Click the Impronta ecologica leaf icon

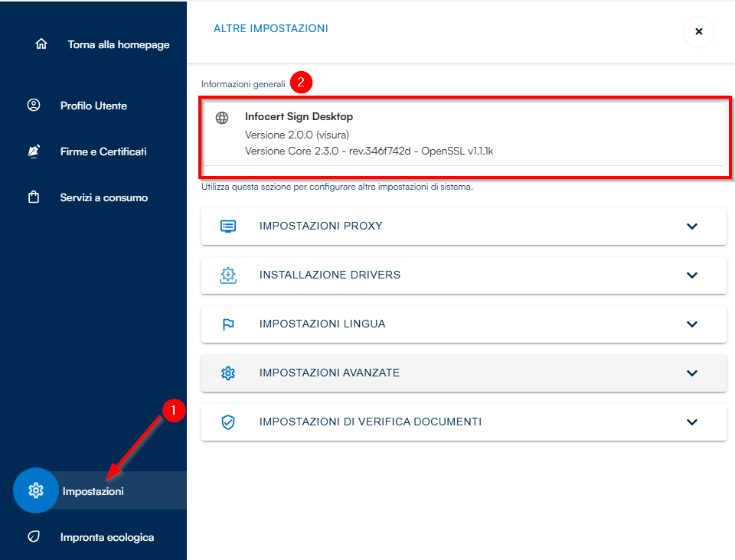(34, 536)
